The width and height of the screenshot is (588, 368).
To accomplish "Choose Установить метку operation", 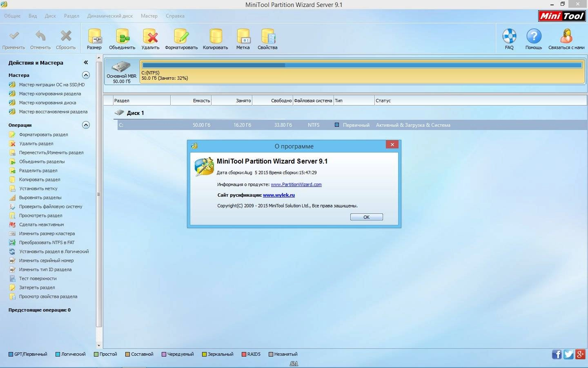I will 38,188.
